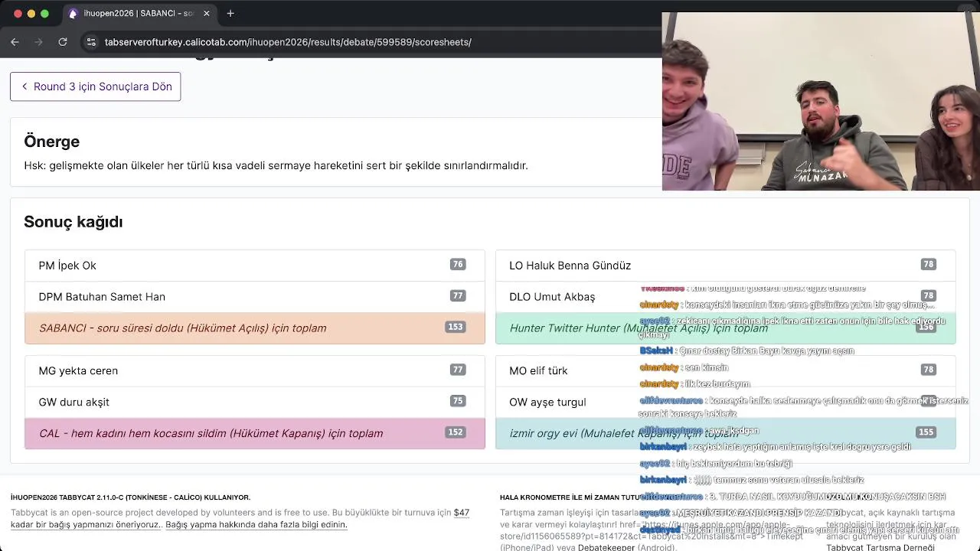Click the Sonuç kağıdı heading
Image resolution: width=980 pixels, height=551 pixels.
(x=73, y=222)
